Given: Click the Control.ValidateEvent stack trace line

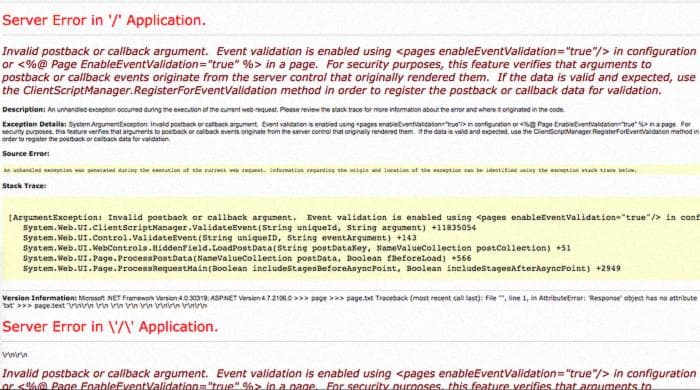Looking at the screenshot, I should pyautogui.click(x=219, y=238).
